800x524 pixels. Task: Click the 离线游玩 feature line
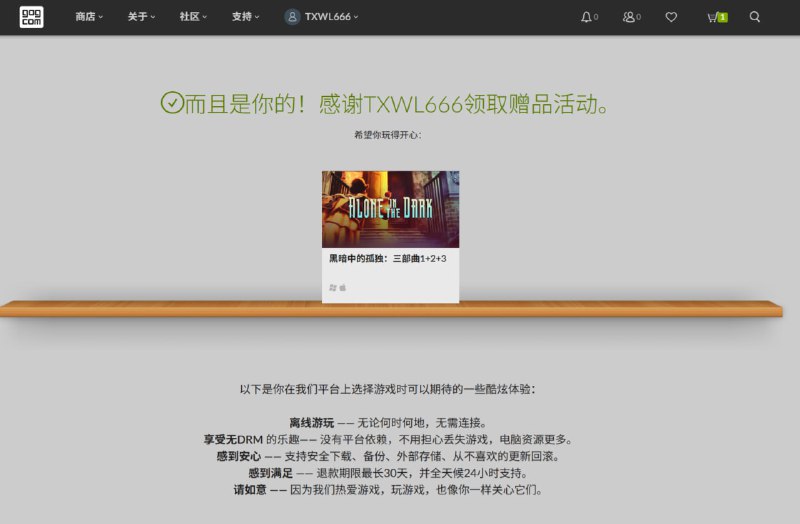[388, 423]
